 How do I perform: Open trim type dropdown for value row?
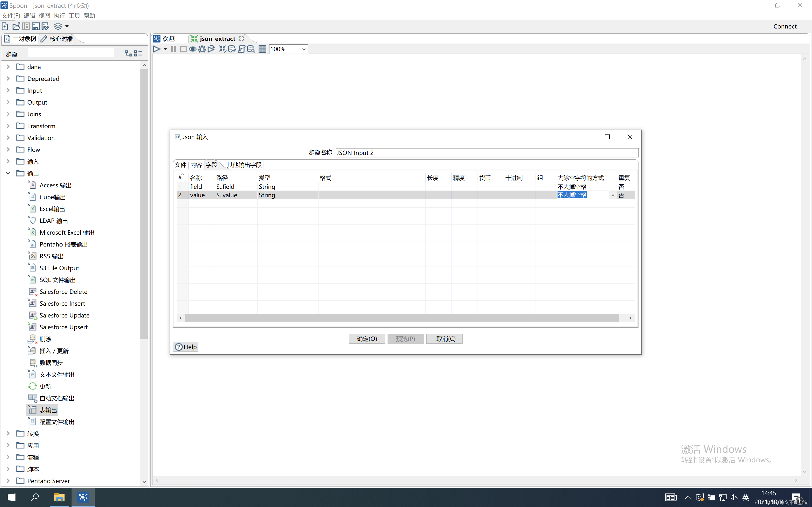[x=613, y=195]
